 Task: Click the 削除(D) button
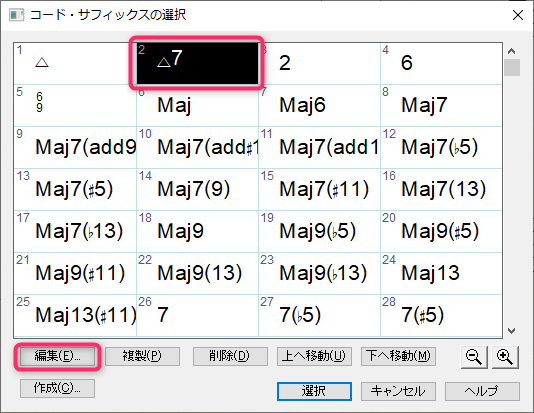pos(230,356)
